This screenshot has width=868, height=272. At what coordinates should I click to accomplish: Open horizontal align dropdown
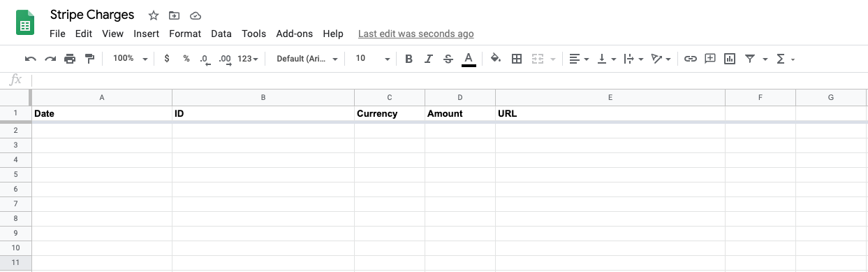579,59
